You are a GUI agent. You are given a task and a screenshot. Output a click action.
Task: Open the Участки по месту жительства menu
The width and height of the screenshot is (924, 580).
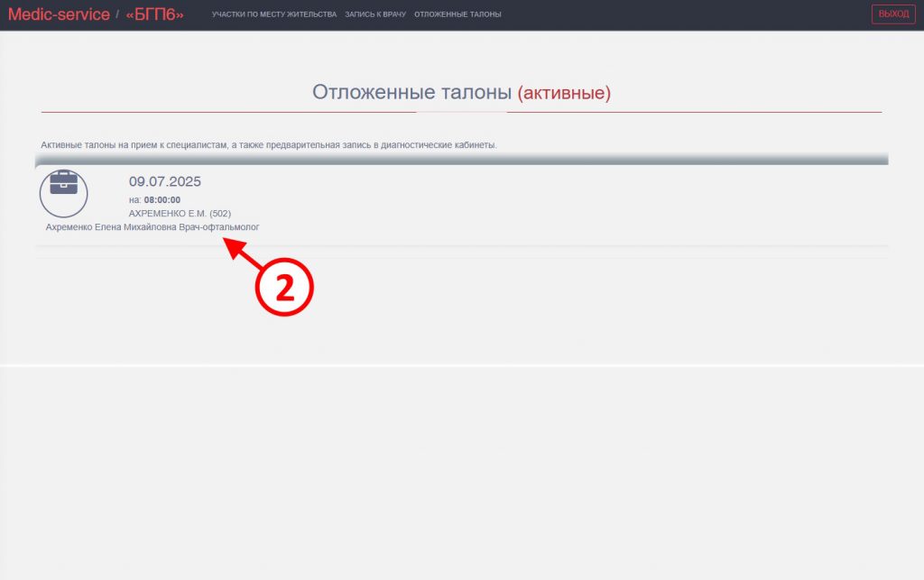[274, 14]
